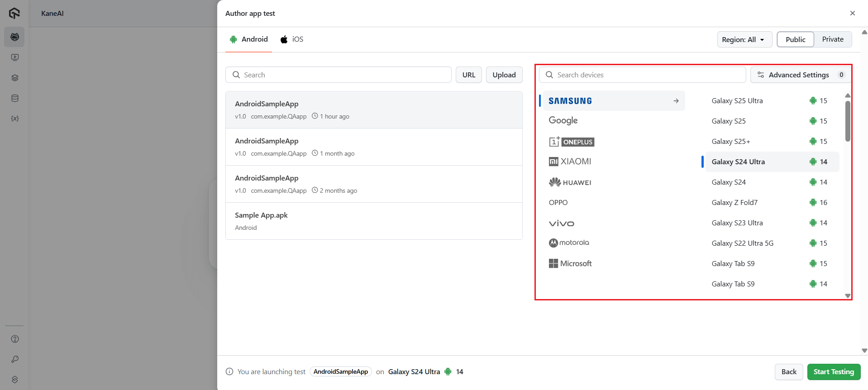This screenshot has width=868, height=390.
Task: Click the device list scrollbar thumb
Action: pyautogui.click(x=848, y=121)
